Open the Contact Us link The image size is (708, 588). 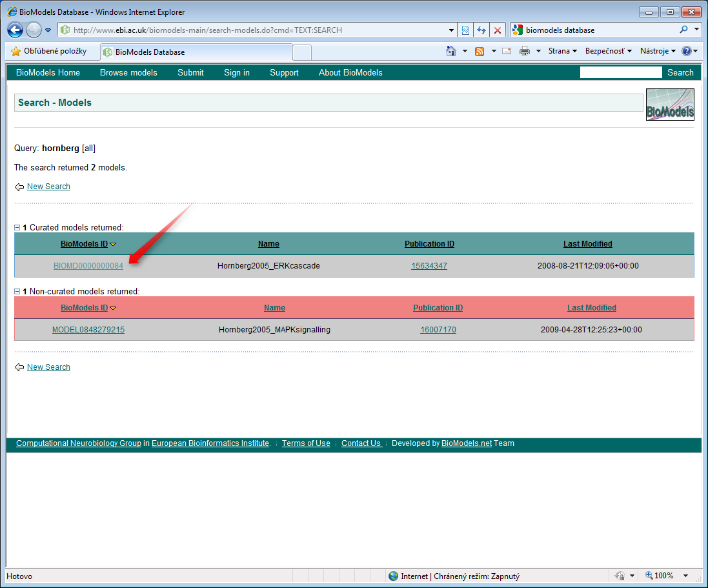pos(361,443)
